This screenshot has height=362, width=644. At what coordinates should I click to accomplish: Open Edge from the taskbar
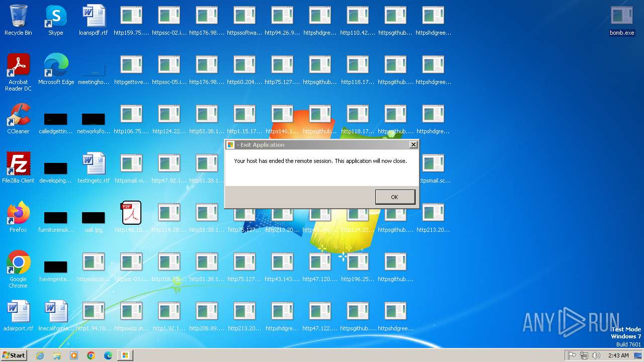(x=108, y=355)
